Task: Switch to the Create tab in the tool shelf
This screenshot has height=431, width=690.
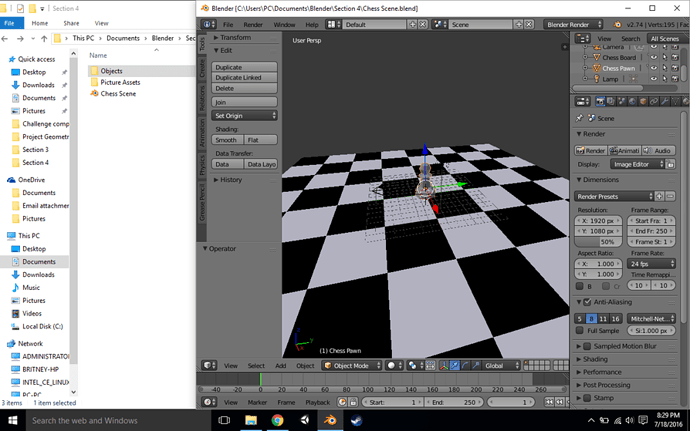Action: [x=202, y=68]
